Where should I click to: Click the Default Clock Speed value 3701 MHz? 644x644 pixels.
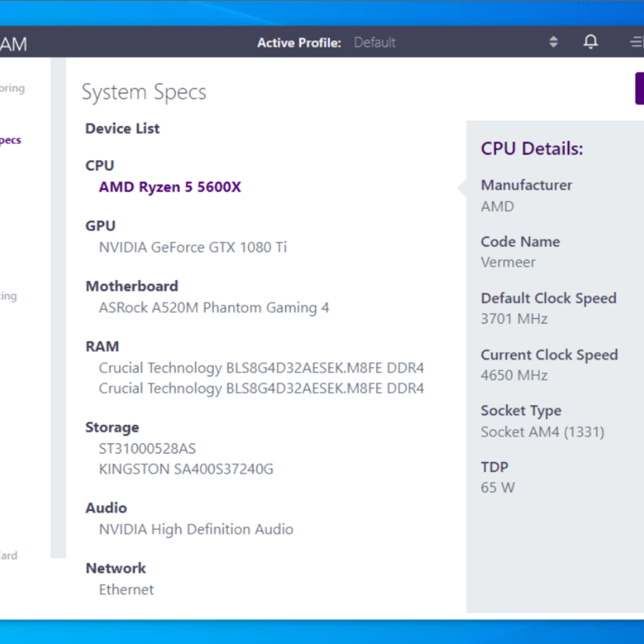coord(514,319)
